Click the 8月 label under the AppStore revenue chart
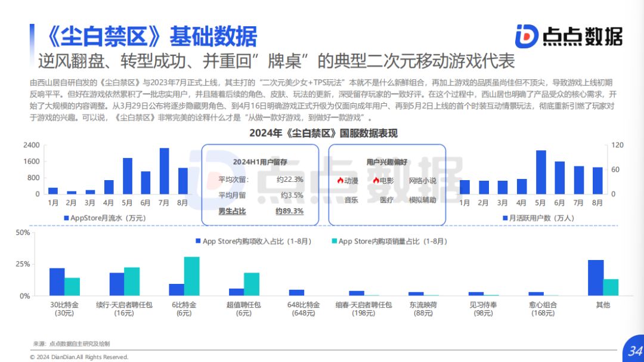The height and width of the screenshot is (362, 644). pyautogui.click(x=182, y=203)
